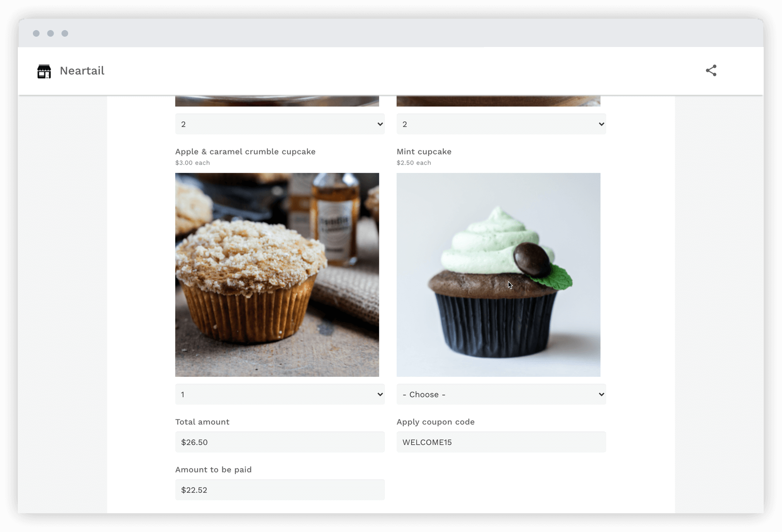Image resolution: width=782 pixels, height=532 pixels.
Task: Click the first gray window dot
Action: [36, 33]
